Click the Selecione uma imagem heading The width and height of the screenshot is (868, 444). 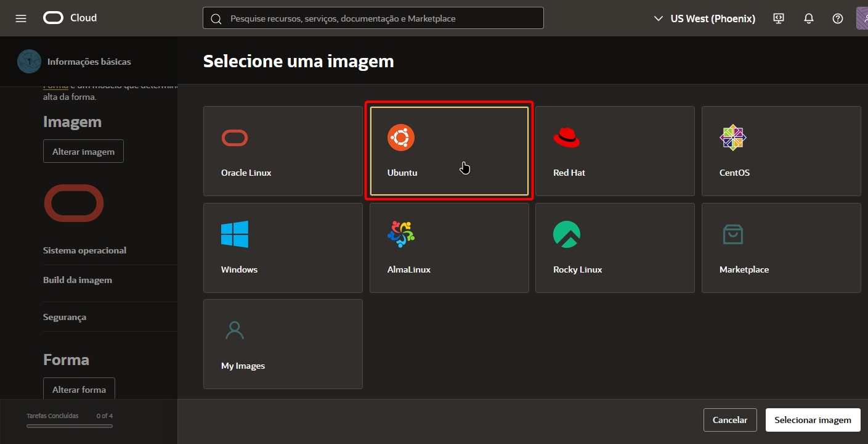(x=299, y=61)
